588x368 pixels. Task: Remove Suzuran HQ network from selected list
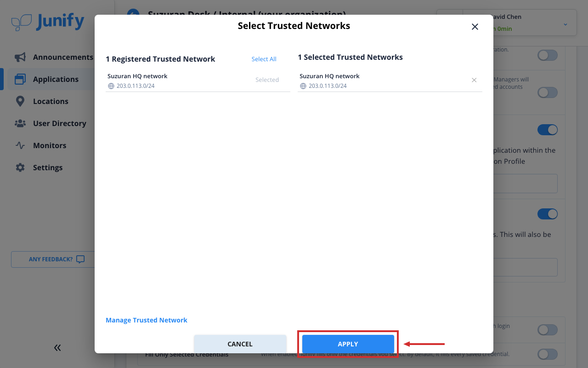(x=474, y=80)
